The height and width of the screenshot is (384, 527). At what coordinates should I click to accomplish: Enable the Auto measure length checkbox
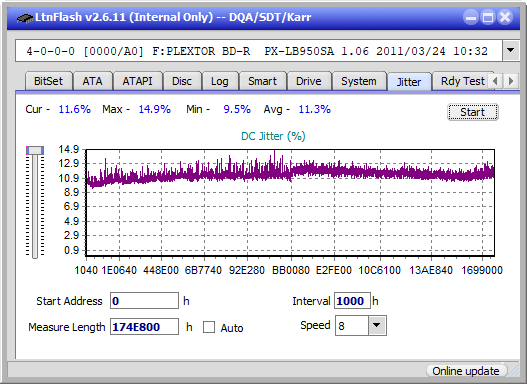[x=209, y=327]
